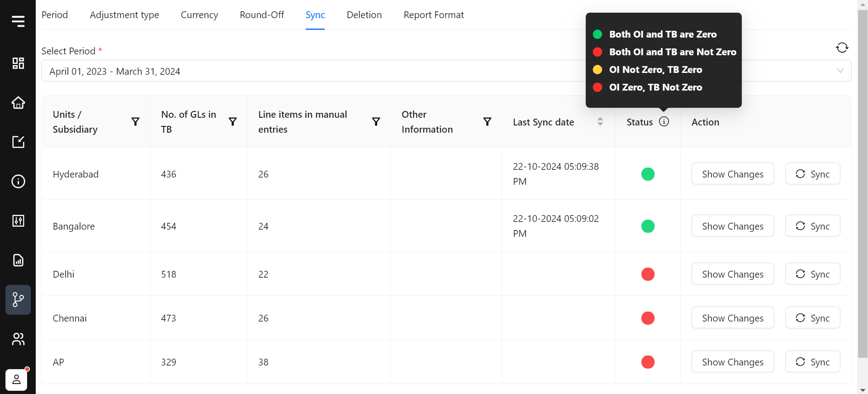The width and height of the screenshot is (868, 394).
Task: Filter Line items in manual entries column
Action: pyautogui.click(x=376, y=121)
